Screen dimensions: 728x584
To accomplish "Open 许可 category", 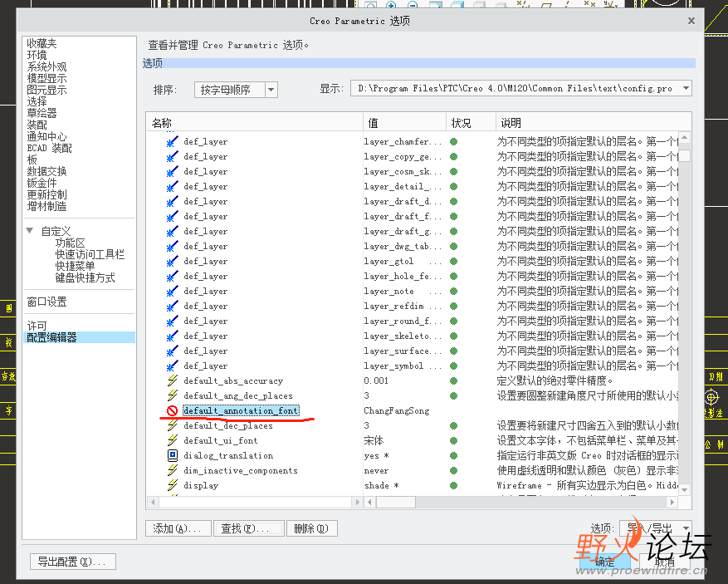I will 37,326.
